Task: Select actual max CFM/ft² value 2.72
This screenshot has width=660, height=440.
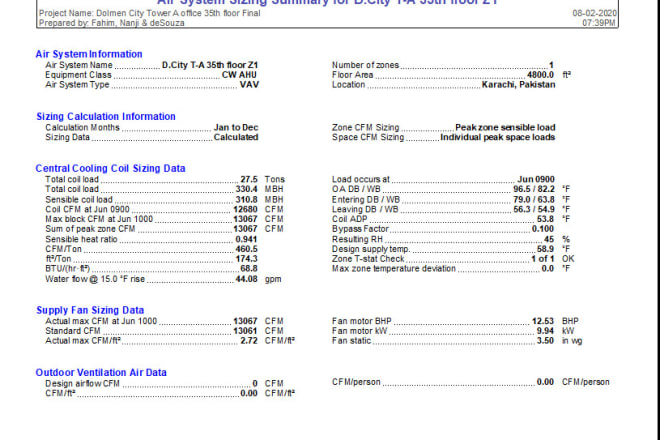Action: click(249, 340)
